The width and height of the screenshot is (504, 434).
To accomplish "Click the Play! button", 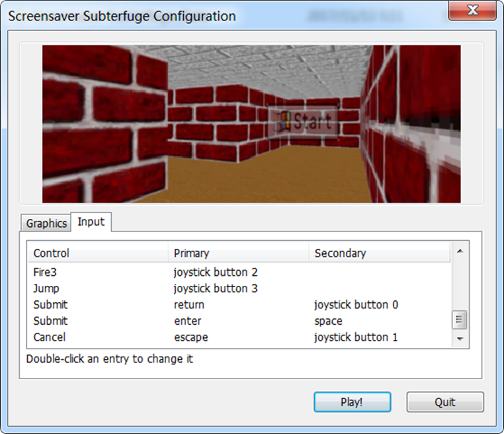I will 353,402.
